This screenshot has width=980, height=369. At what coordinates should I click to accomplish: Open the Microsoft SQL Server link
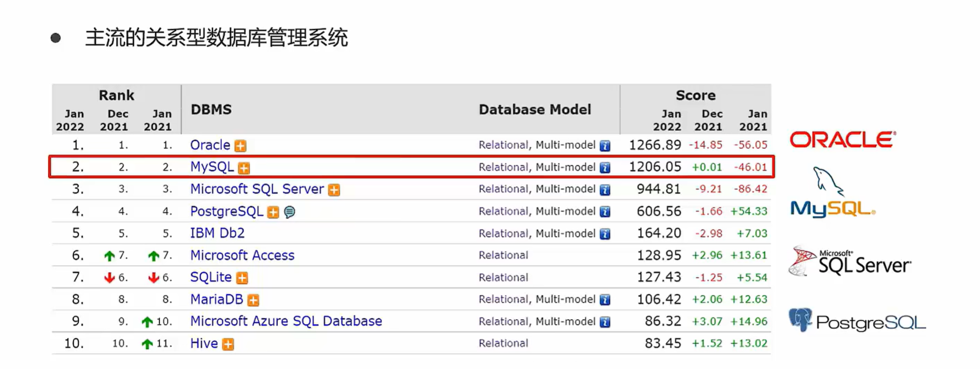[257, 189]
